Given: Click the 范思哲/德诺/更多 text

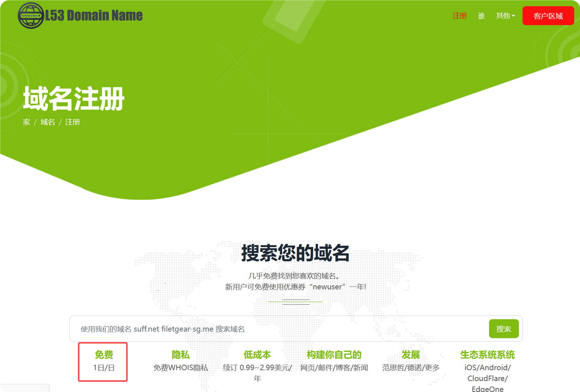Looking at the screenshot, I should point(411,368).
